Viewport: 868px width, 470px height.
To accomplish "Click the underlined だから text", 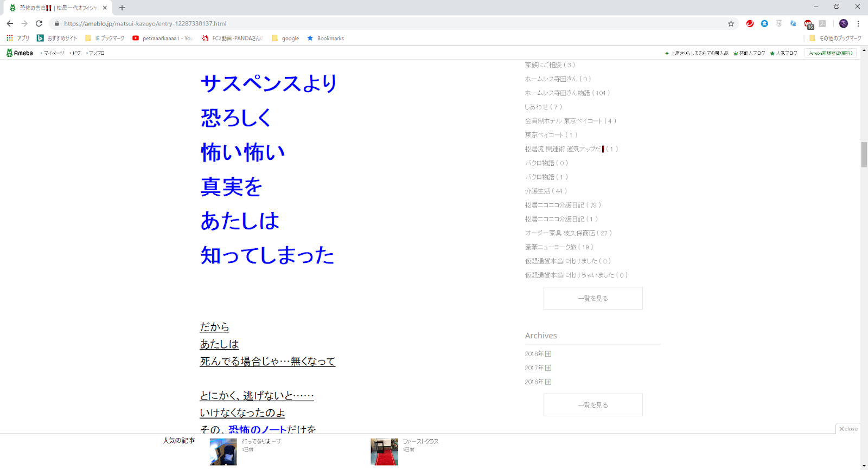I will coord(214,327).
